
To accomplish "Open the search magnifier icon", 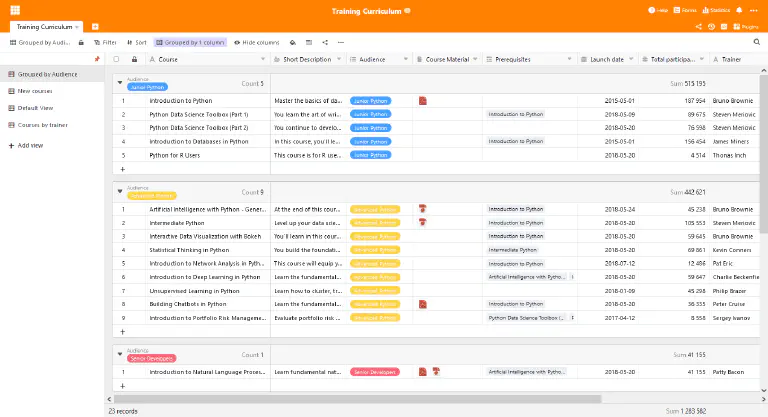I will 756,43.
